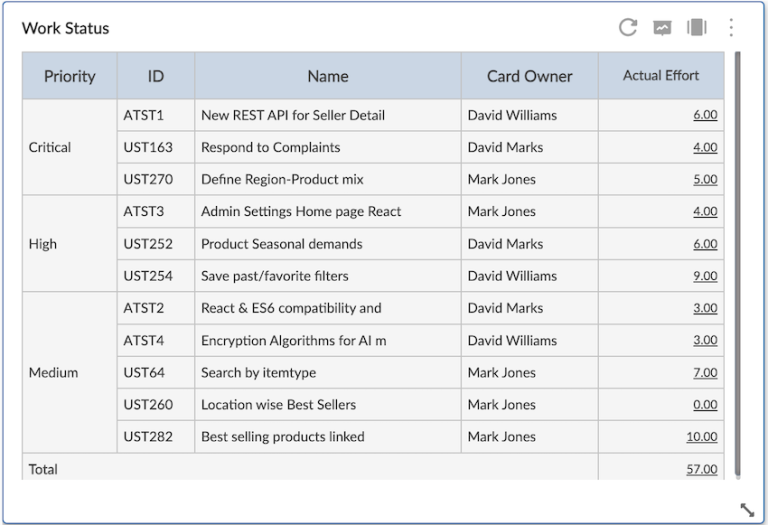
Task: Open effort value 3.00 for ATST2
Action: coord(705,308)
